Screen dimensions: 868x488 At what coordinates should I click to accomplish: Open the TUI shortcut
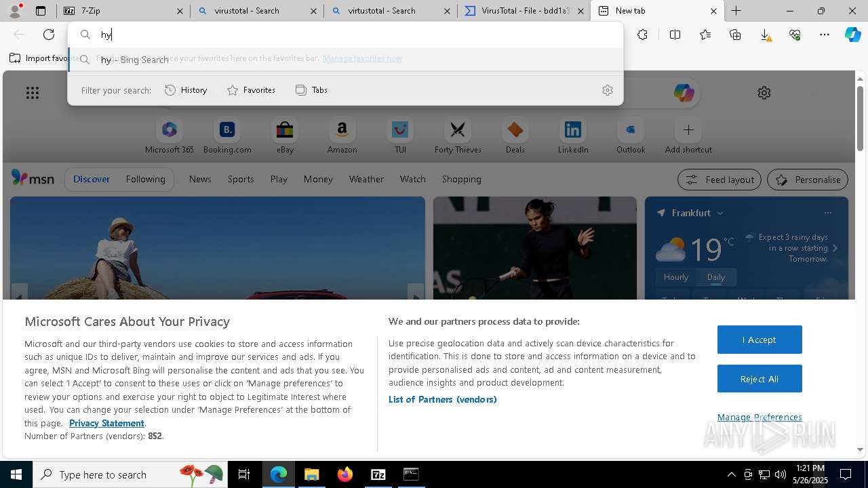[x=400, y=136]
